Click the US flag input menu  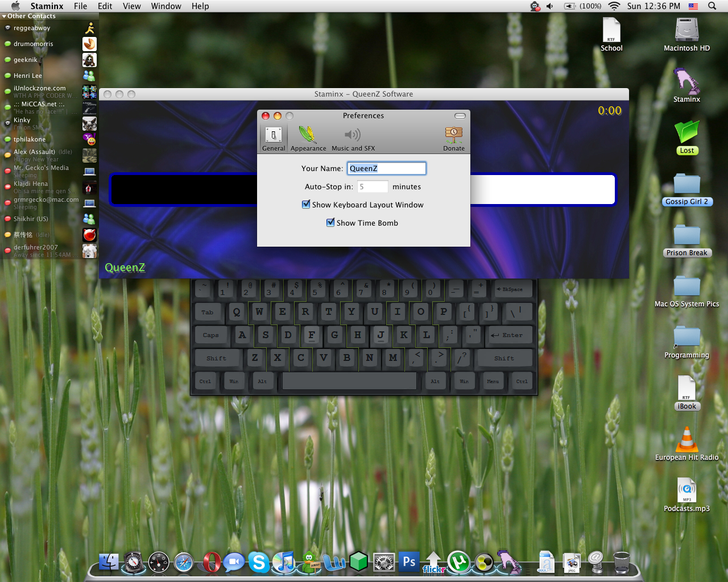693,6
